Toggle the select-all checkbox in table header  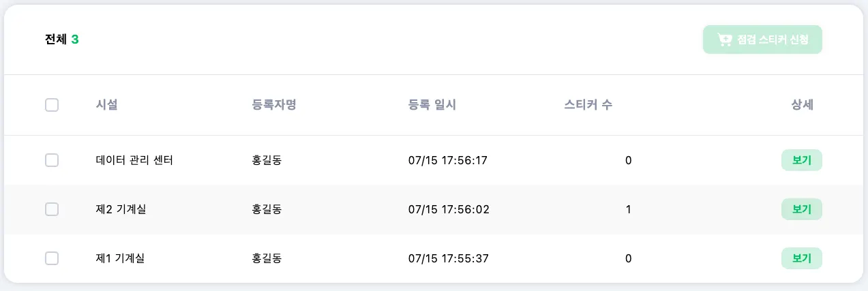tap(52, 105)
